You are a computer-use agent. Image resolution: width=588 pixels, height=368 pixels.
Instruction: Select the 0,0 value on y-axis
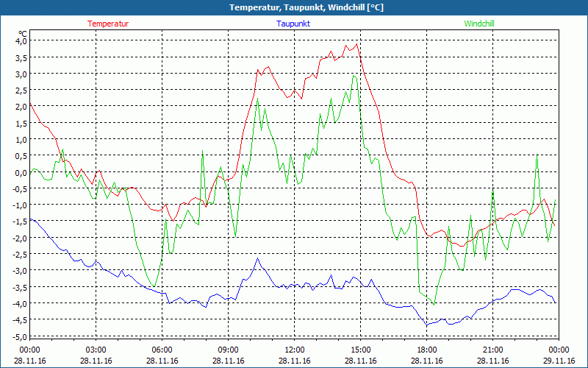point(21,172)
